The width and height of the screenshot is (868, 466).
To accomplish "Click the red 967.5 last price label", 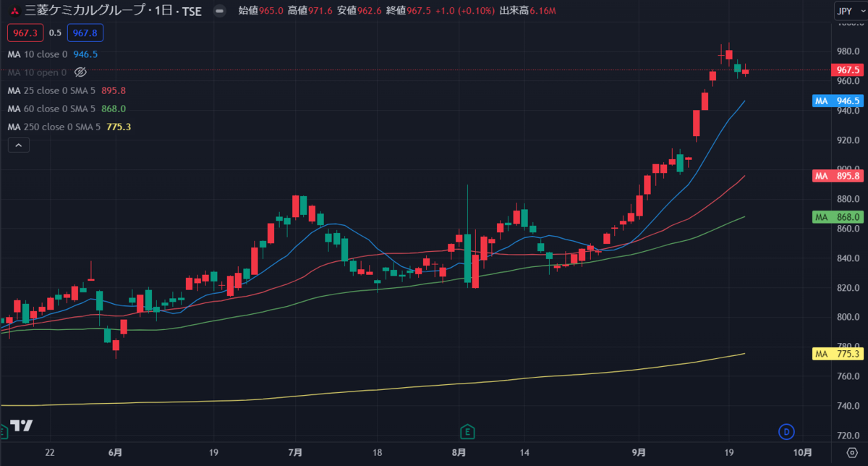I will pyautogui.click(x=847, y=70).
